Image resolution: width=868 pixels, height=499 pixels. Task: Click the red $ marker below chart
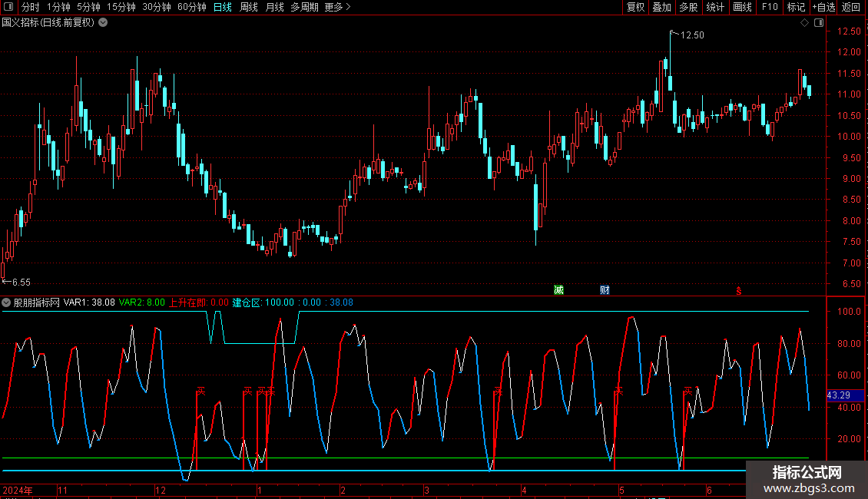(x=738, y=290)
